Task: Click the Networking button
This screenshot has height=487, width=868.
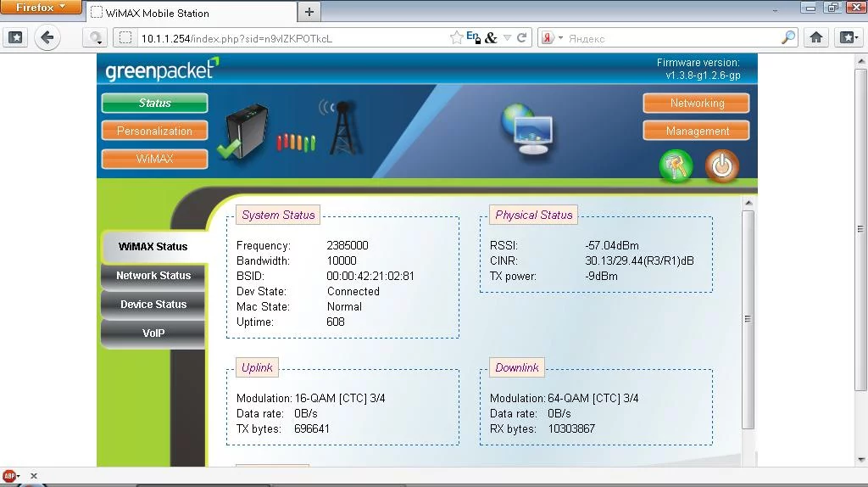Action: [696, 104]
